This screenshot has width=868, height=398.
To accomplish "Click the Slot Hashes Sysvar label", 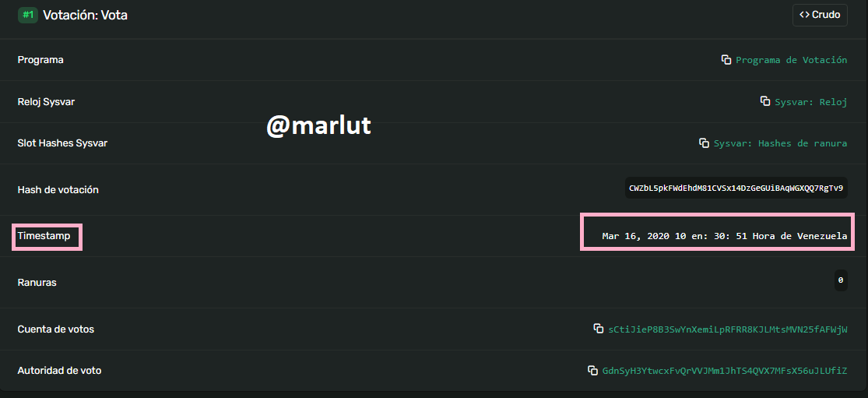I will tap(62, 143).
